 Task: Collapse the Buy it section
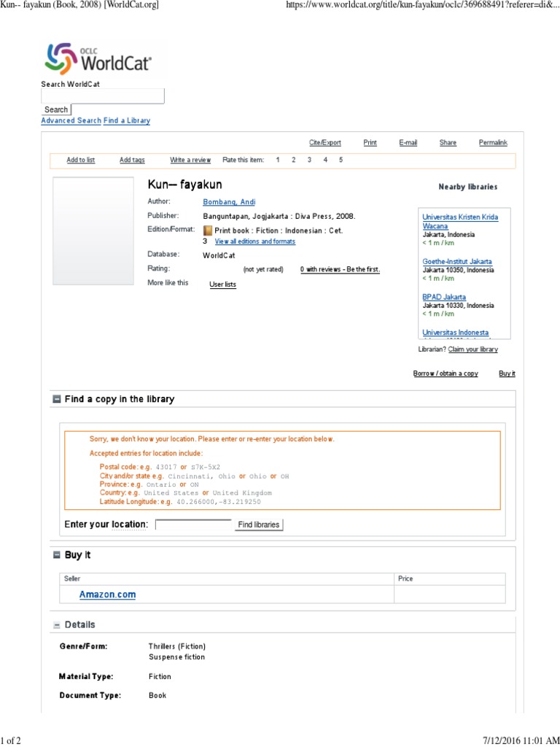57,555
